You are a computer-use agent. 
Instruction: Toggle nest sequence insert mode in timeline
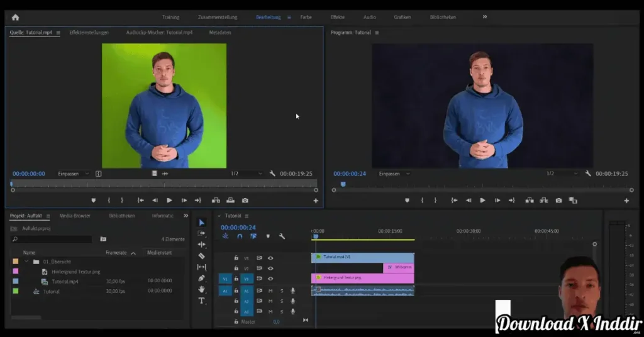(226, 236)
